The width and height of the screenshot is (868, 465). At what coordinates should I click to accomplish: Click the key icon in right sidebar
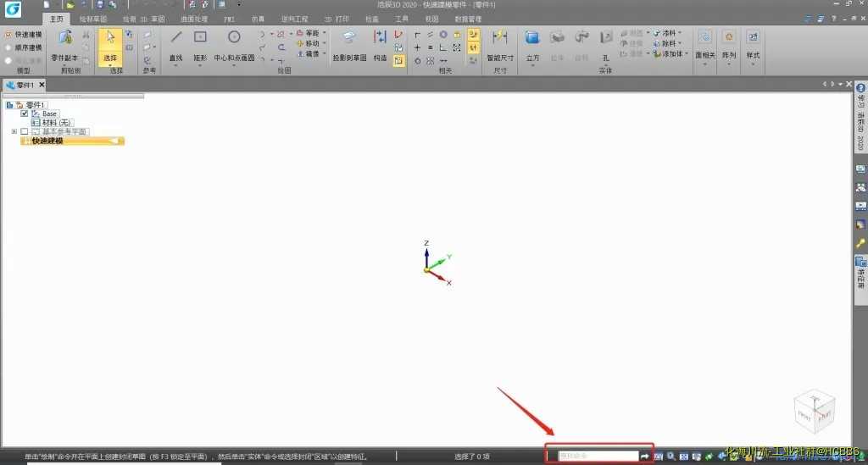click(860, 243)
